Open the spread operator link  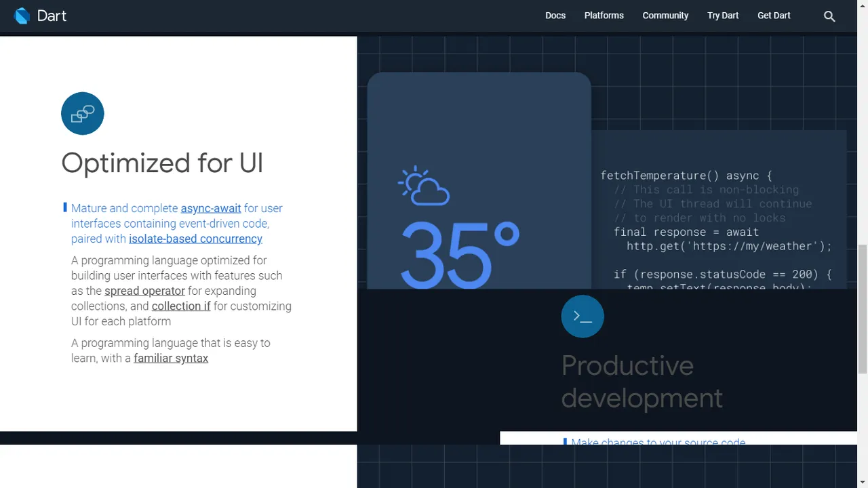click(x=144, y=291)
